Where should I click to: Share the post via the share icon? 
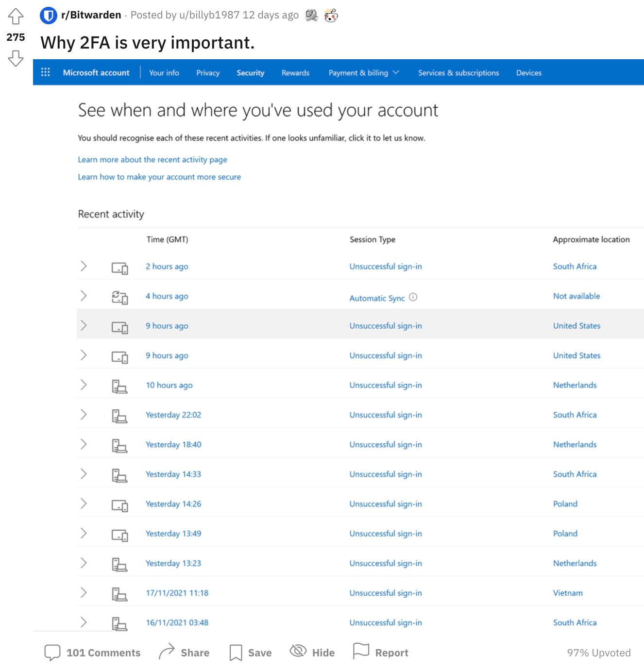[x=167, y=652]
